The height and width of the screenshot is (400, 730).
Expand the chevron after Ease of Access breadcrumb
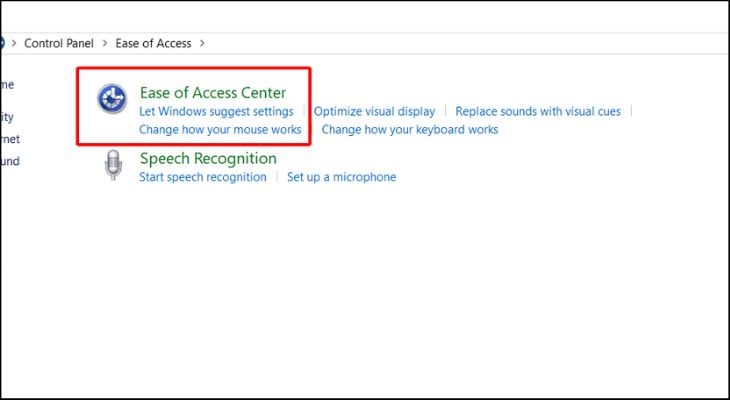203,44
